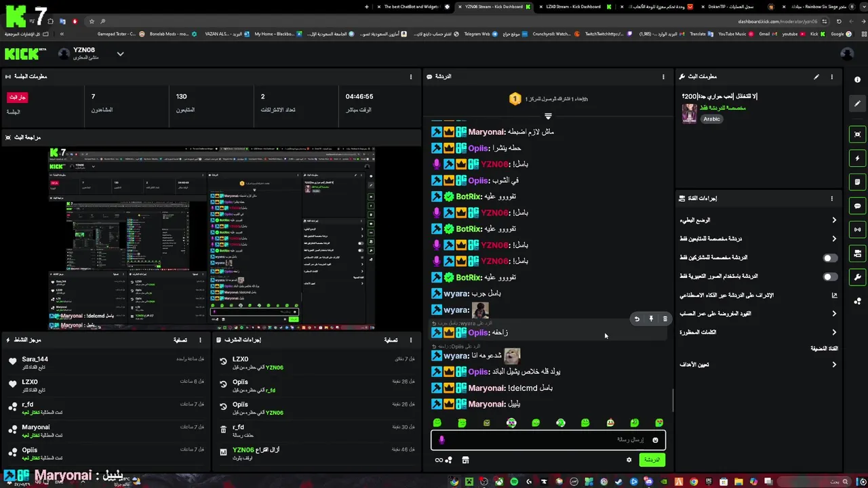
Task: Toggle the broadcast signal widget in sidebar
Action: pos(858,229)
